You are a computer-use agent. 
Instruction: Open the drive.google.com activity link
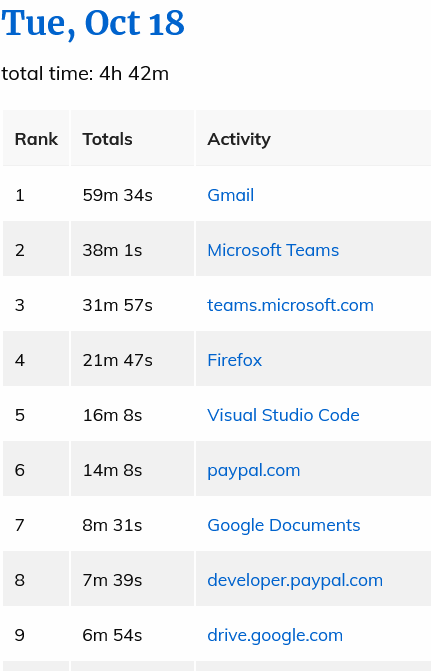pyautogui.click(x=275, y=635)
